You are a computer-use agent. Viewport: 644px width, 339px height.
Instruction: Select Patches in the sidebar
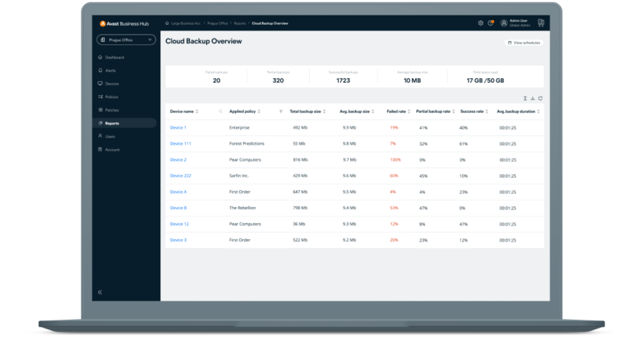click(111, 110)
